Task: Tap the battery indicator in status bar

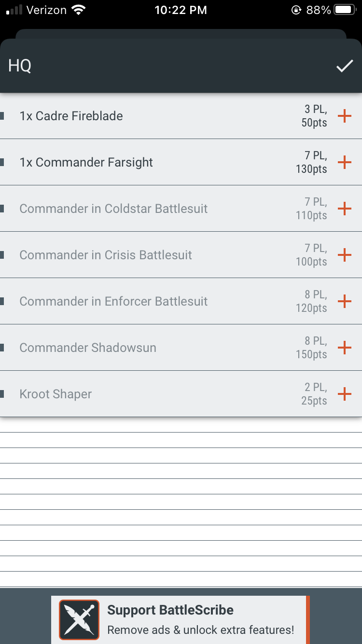Action: [344, 10]
